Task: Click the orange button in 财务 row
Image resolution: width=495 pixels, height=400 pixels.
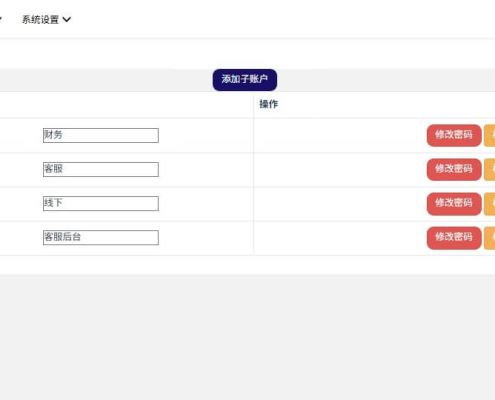Action: tap(490, 135)
